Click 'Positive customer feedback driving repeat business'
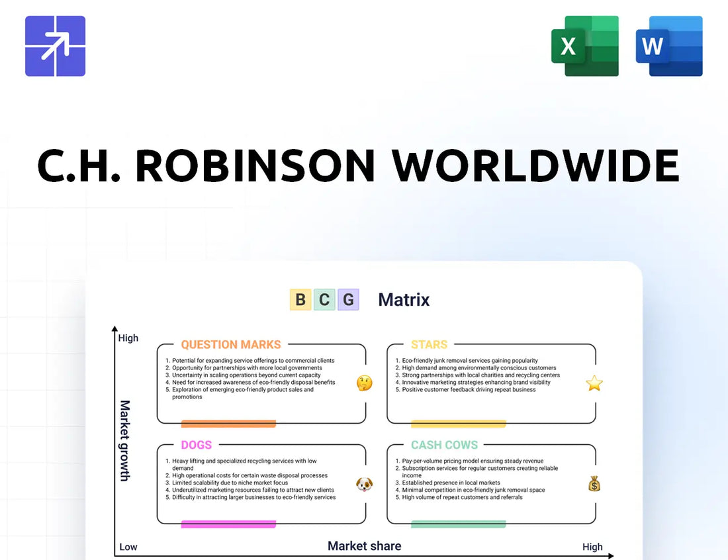The image size is (728, 560). point(469,390)
